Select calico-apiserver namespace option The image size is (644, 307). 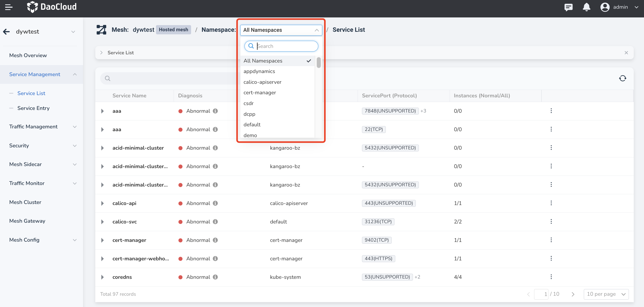click(x=277, y=82)
